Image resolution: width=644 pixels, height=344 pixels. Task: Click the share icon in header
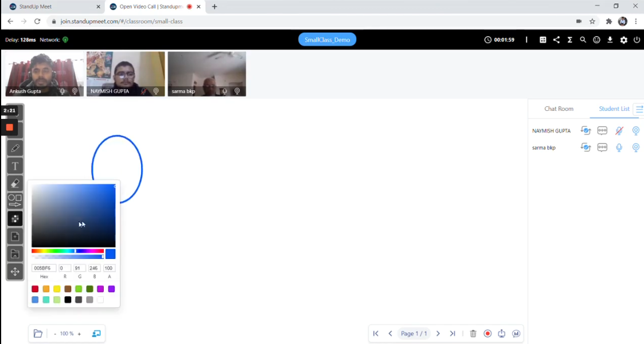pyautogui.click(x=556, y=40)
